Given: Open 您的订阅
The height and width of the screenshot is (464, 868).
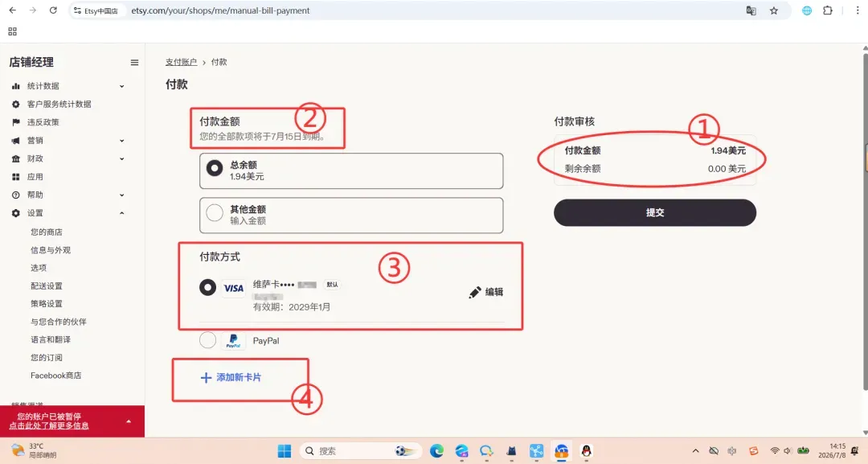Looking at the screenshot, I should pos(47,358).
